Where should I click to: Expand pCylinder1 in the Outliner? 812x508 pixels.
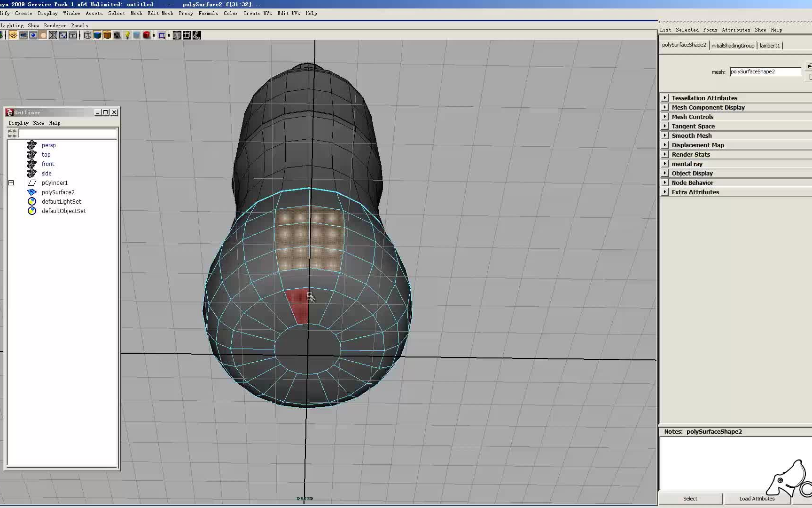[x=11, y=183]
